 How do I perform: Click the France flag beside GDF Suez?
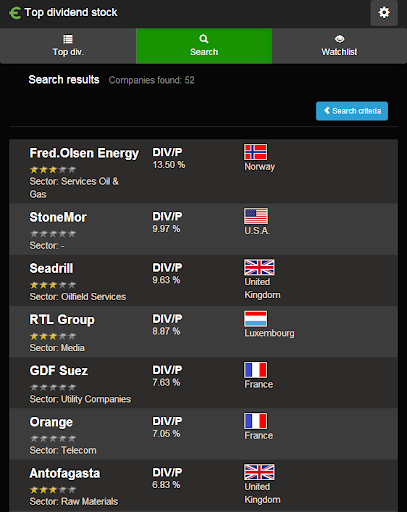pyautogui.click(x=255, y=370)
